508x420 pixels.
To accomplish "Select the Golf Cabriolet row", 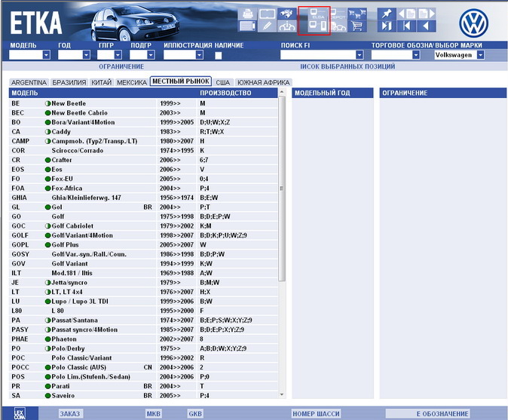I will (x=143, y=226).
